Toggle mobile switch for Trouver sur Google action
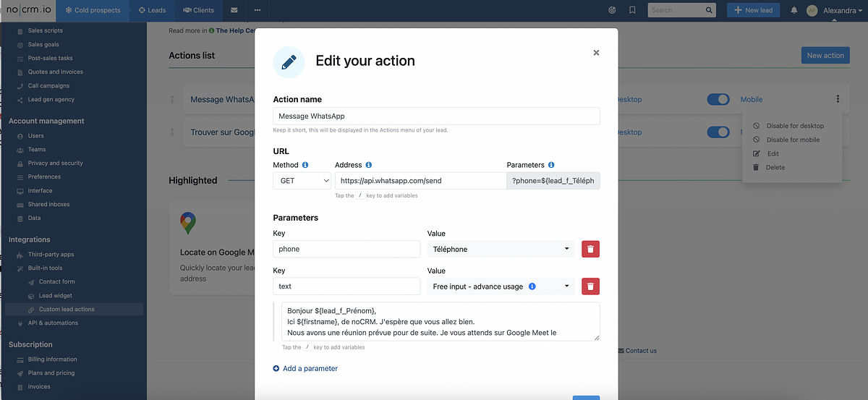Screen dimensions: 868x400 point(718,132)
